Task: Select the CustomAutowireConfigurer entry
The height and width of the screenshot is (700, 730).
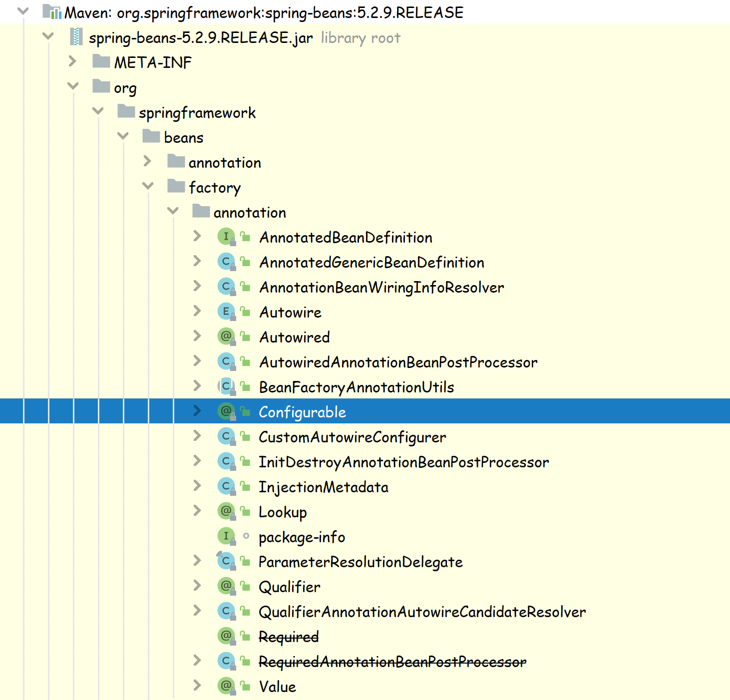Action: [352, 436]
